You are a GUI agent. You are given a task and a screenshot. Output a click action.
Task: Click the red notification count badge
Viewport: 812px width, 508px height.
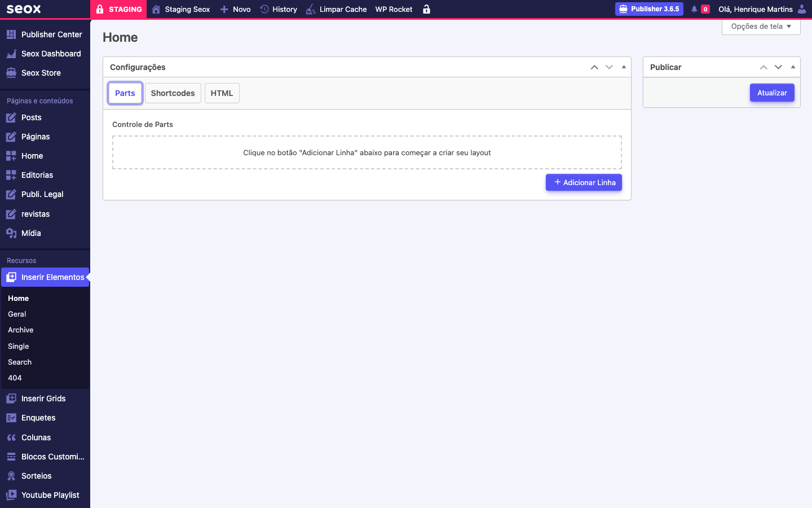[x=705, y=9]
